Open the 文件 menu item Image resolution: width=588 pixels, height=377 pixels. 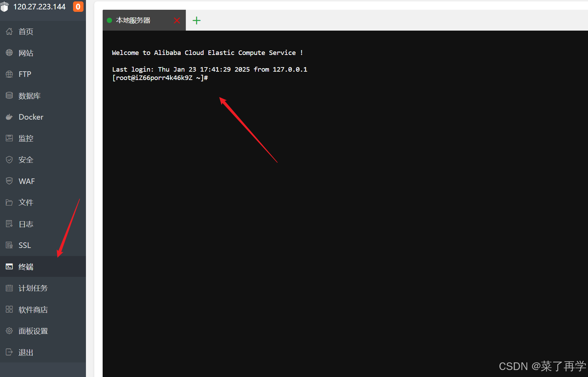43,202
